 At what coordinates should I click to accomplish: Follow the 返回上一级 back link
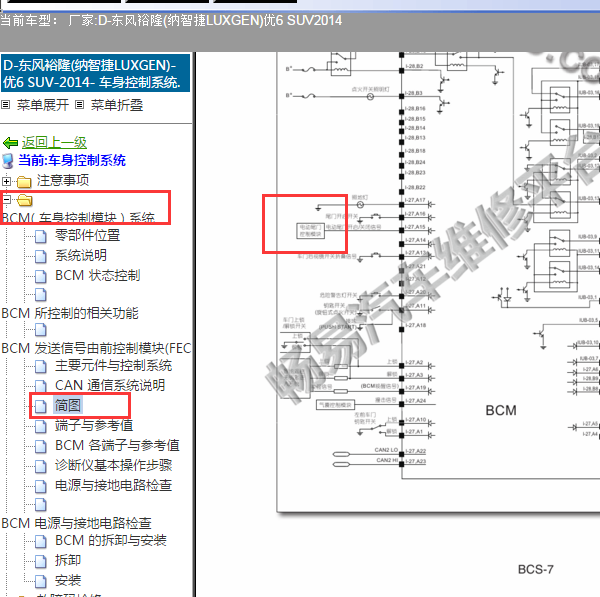click(54, 142)
